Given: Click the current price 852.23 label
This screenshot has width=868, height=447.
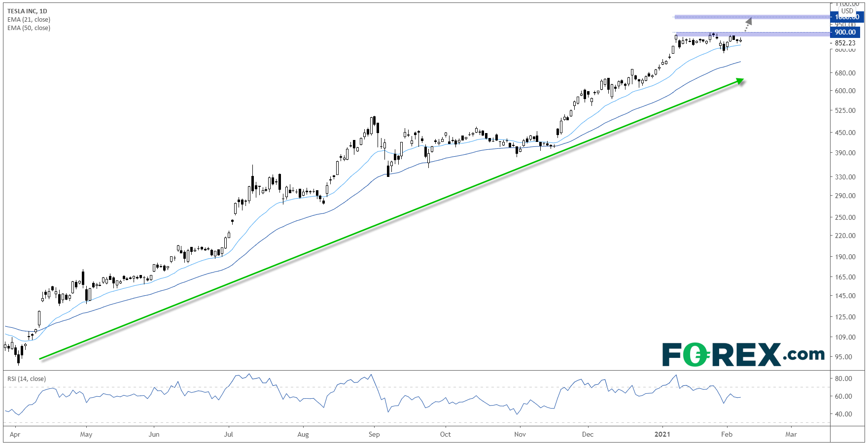Looking at the screenshot, I should click(845, 43).
